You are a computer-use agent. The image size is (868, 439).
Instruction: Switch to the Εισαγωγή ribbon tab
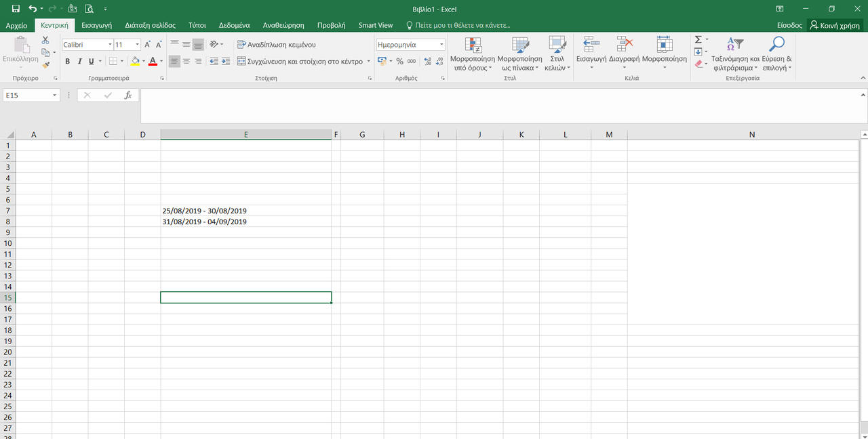coord(96,25)
